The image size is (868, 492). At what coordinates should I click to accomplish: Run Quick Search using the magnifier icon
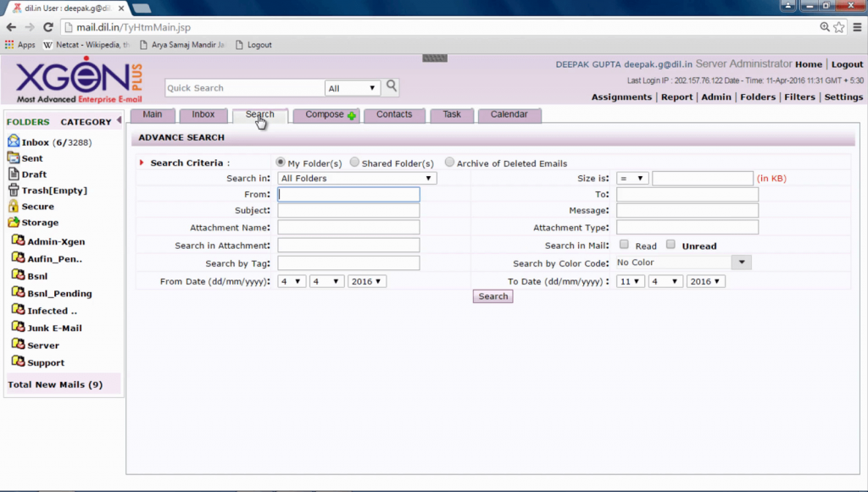(x=390, y=86)
